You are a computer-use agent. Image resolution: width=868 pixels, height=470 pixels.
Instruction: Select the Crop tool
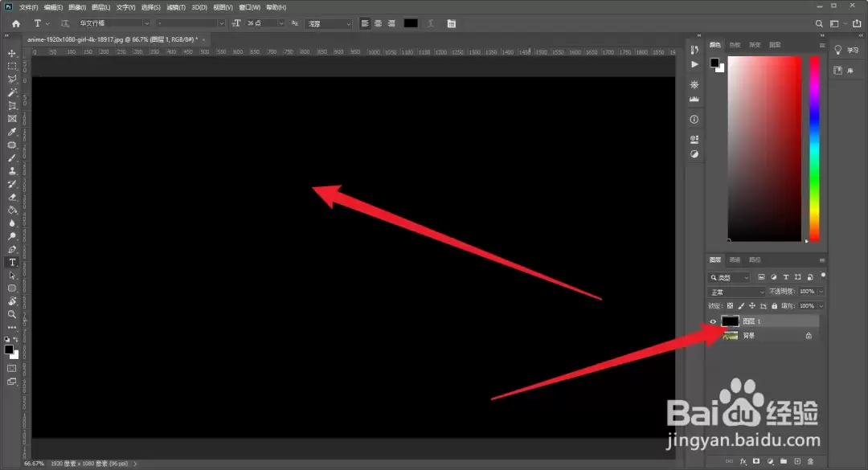point(11,106)
